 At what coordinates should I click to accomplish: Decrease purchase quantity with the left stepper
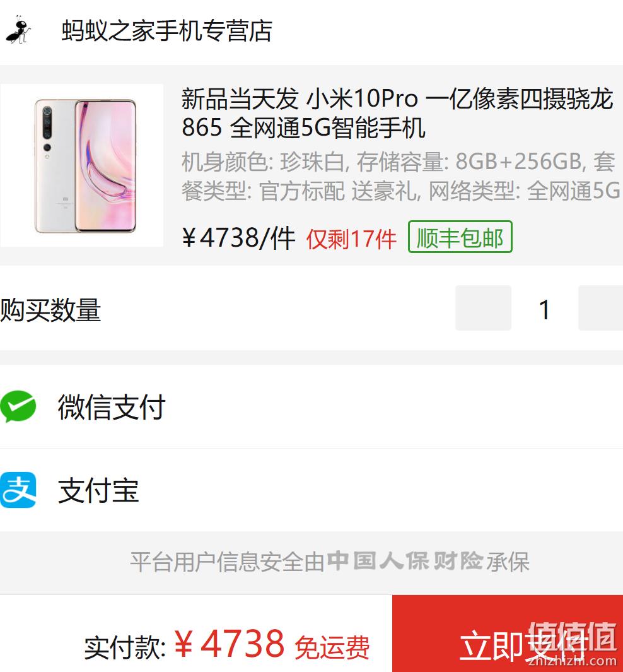point(483,308)
